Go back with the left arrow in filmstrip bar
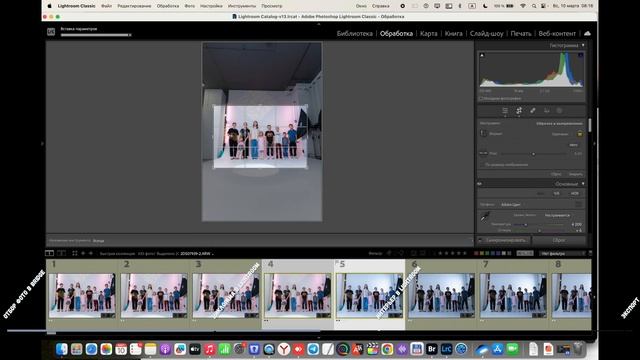This screenshot has width=640, height=360. (83, 253)
